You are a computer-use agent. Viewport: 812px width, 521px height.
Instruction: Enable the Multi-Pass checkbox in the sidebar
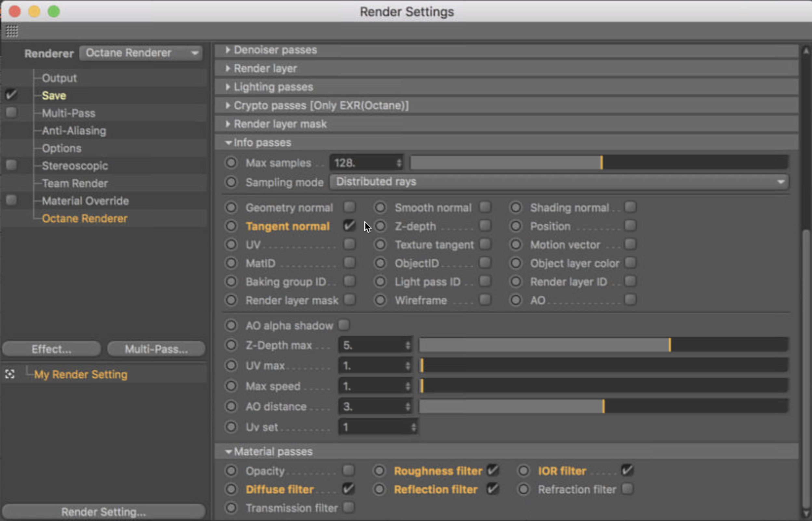(11, 113)
